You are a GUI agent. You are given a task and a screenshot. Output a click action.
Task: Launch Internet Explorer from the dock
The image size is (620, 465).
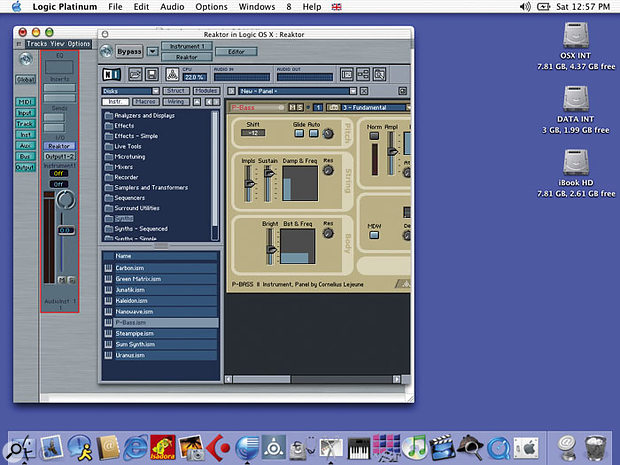(136, 447)
